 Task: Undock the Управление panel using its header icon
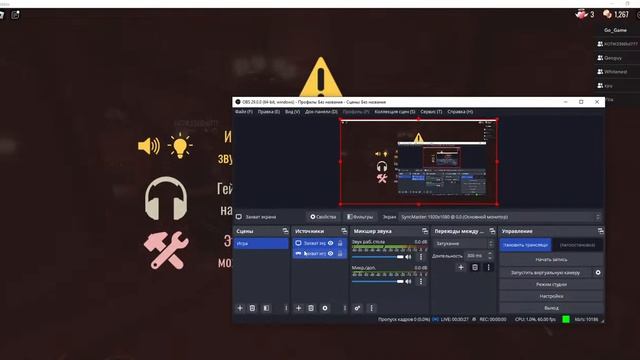click(600, 231)
